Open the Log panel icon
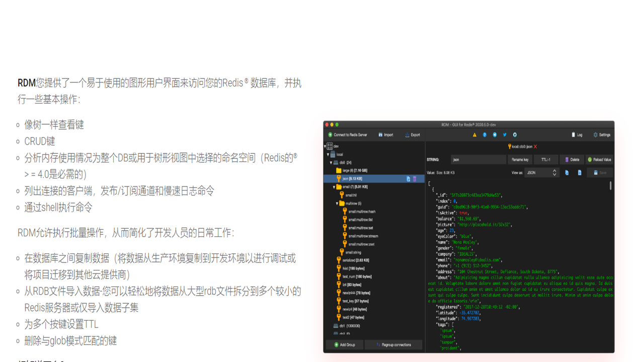The width and height of the screenshot is (644, 362). pyautogui.click(x=574, y=135)
